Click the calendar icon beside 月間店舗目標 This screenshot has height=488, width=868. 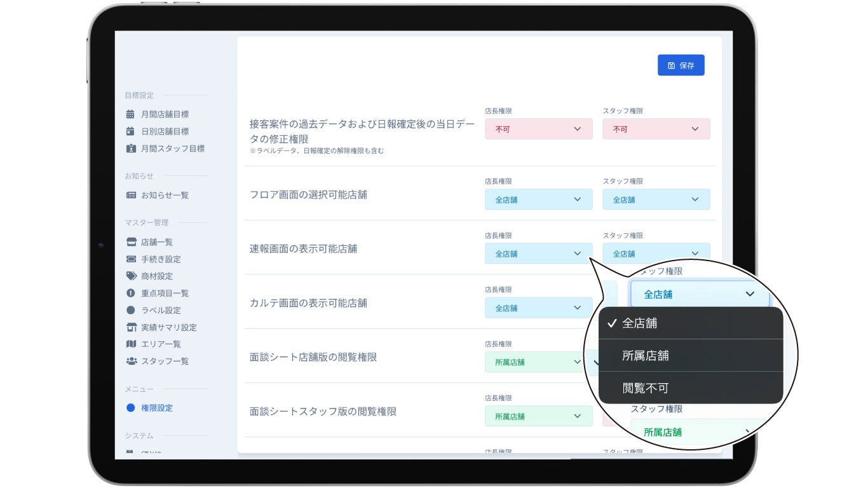pos(130,114)
